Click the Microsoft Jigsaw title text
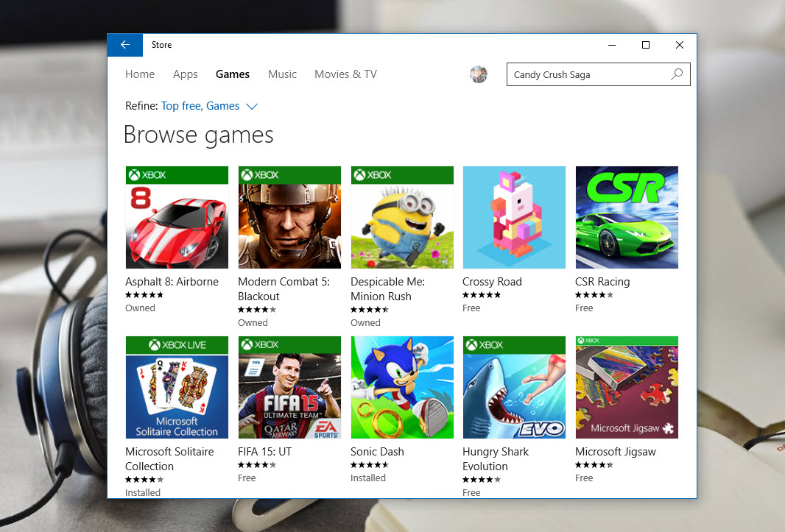This screenshot has width=785, height=532. [x=616, y=452]
